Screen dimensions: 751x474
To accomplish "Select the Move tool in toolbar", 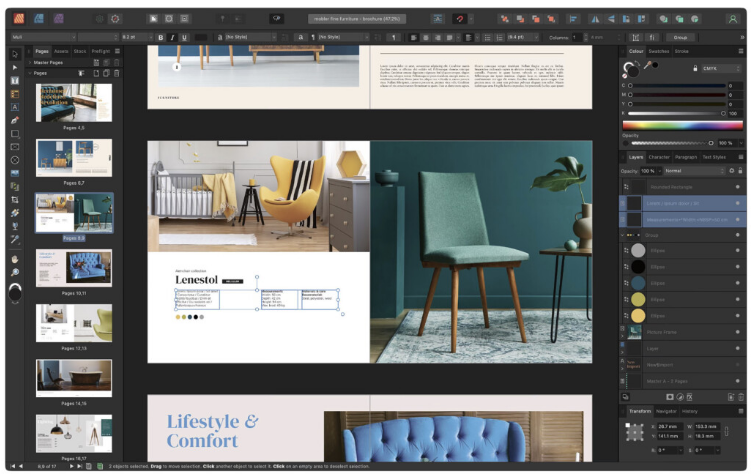I will (x=15, y=53).
